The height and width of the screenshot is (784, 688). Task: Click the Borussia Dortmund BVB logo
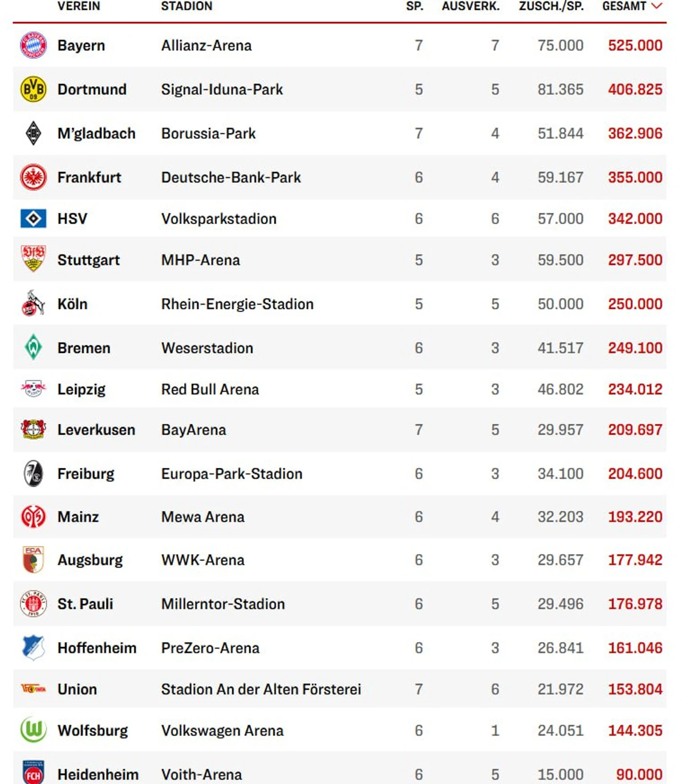[33, 89]
